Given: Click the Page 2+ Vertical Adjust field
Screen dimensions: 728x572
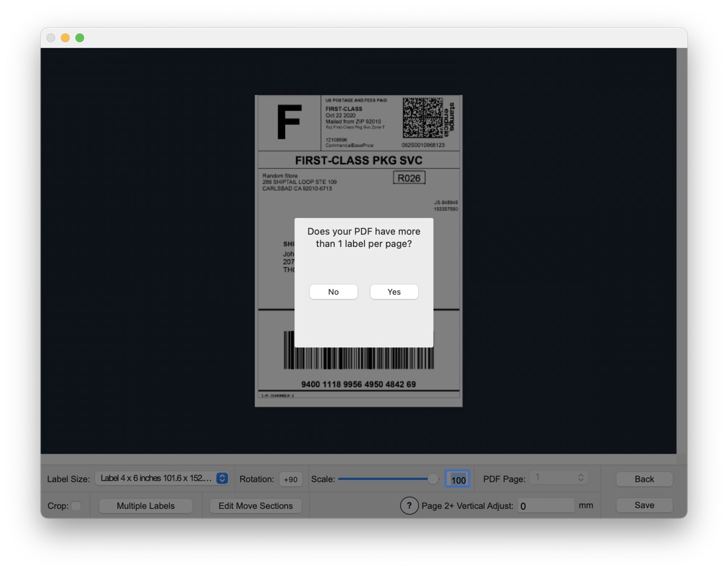Looking at the screenshot, I should tap(546, 506).
